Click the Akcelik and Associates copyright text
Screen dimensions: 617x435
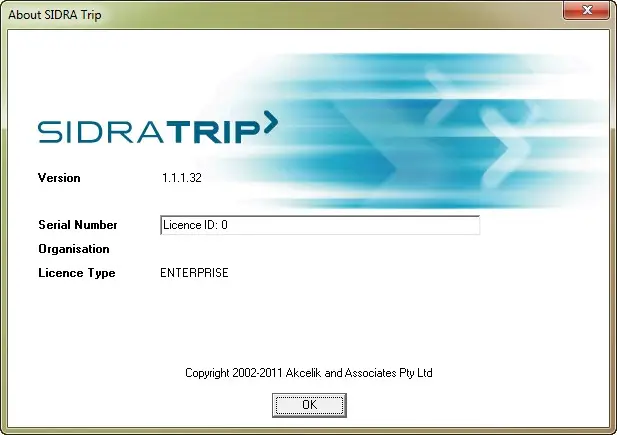[309, 373]
